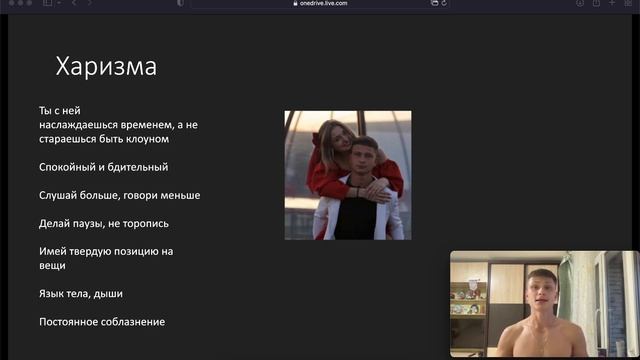Click the padlock icon in the address bar
Screen dimensions: 640x360
click(x=295, y=3)
